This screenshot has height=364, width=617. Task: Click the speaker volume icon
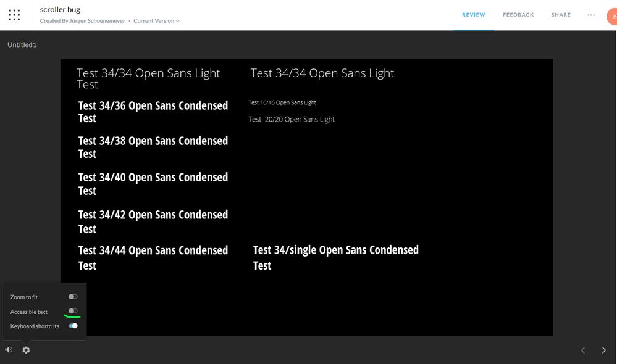[x=9, y=350]
